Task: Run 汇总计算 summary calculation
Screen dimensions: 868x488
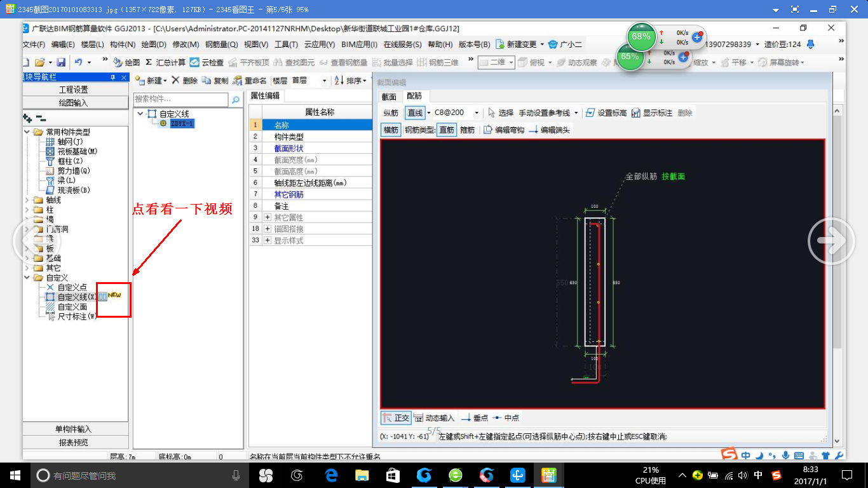Action: click(165, 62)
